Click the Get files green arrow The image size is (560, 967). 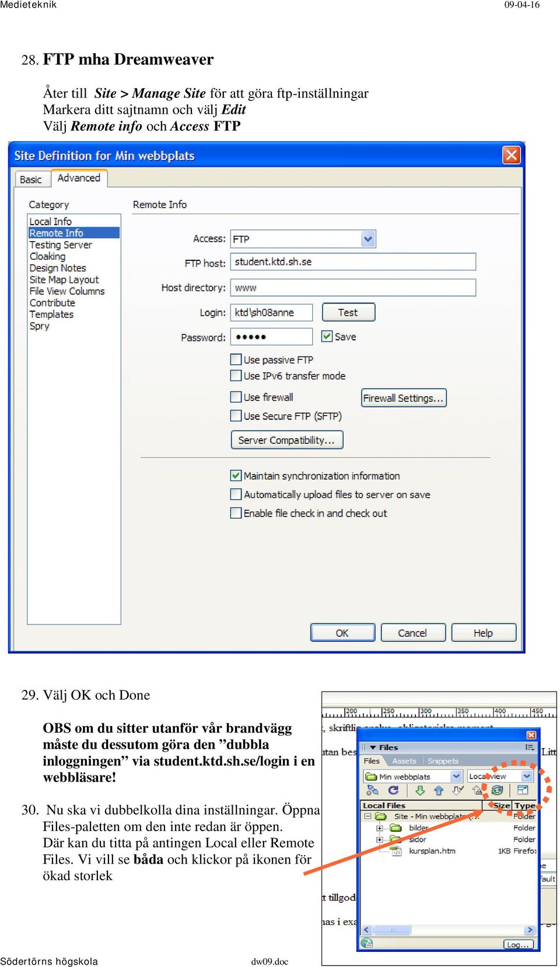point(419,790)
